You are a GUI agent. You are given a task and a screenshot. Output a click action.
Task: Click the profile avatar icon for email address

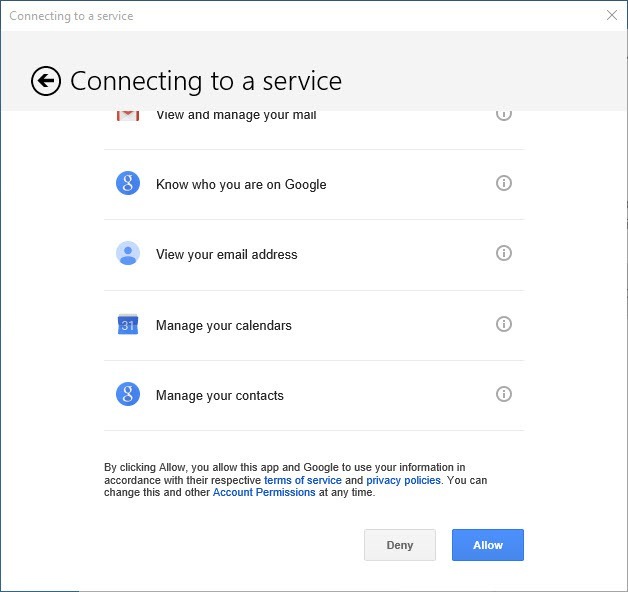[127, 254]
